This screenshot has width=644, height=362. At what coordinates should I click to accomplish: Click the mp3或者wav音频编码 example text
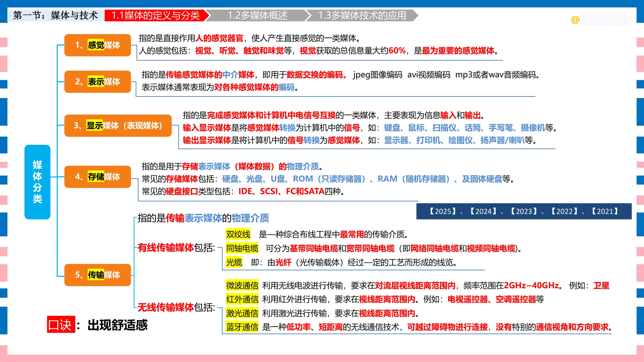496,75
